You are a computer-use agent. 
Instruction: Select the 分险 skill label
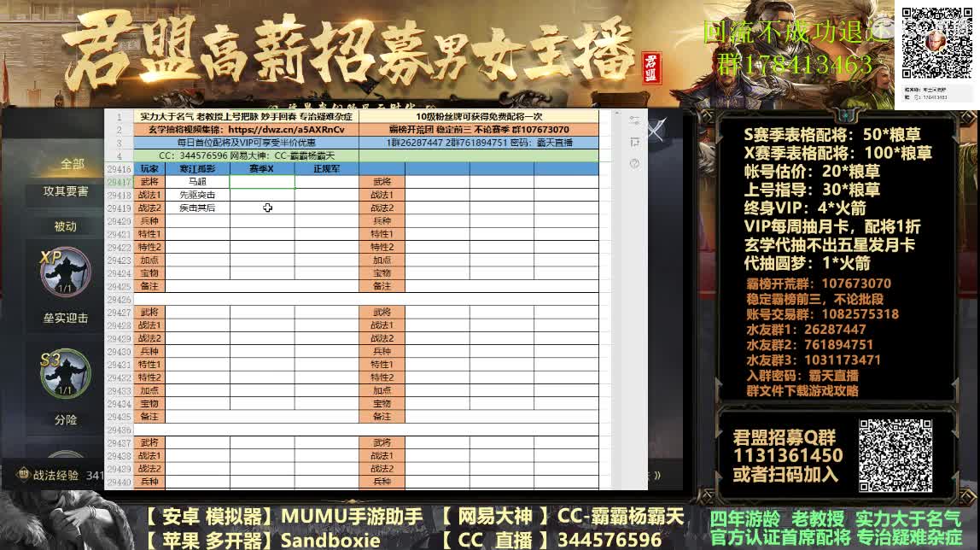click(65, 419)
